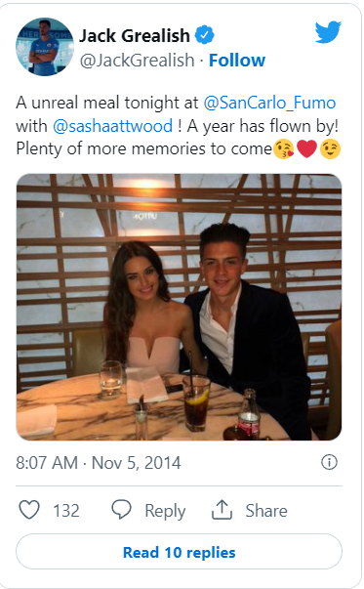Click the red heart emoji in the tweet

pos(306,148)
